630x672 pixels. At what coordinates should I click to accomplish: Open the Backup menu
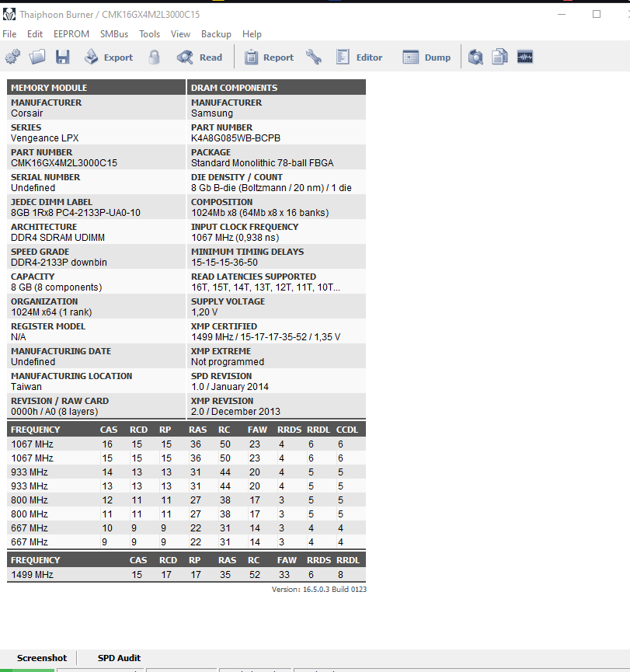click(216, 34)
